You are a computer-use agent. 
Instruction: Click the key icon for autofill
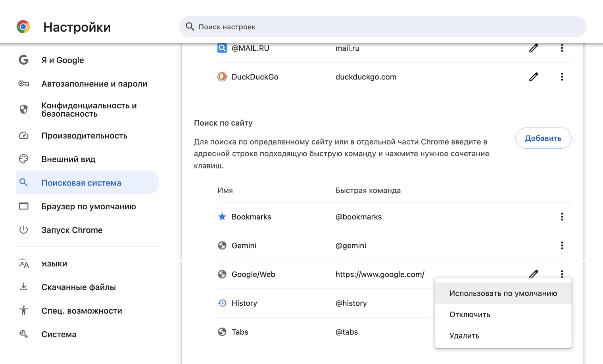click(x=23, y=84)
